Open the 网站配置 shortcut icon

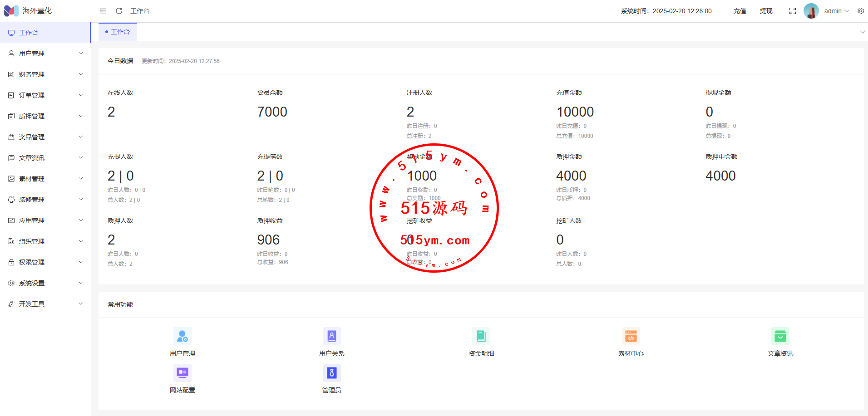click(x=182, y=373)
